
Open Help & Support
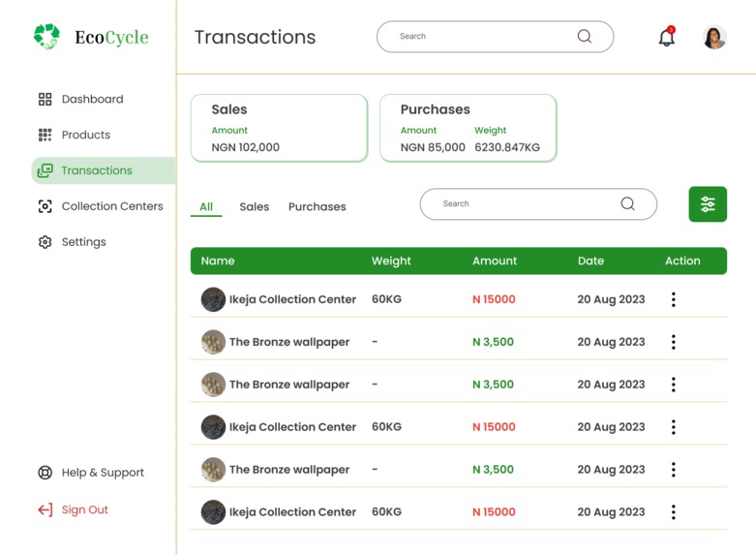[91, 473]
